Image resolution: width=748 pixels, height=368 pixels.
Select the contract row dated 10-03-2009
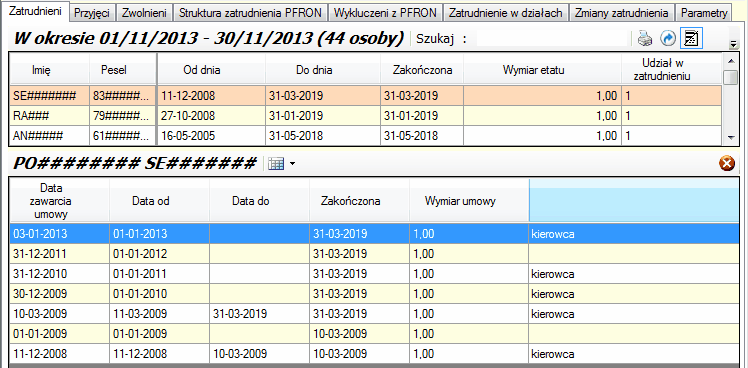pyautogui.click(x=374, y=314)
